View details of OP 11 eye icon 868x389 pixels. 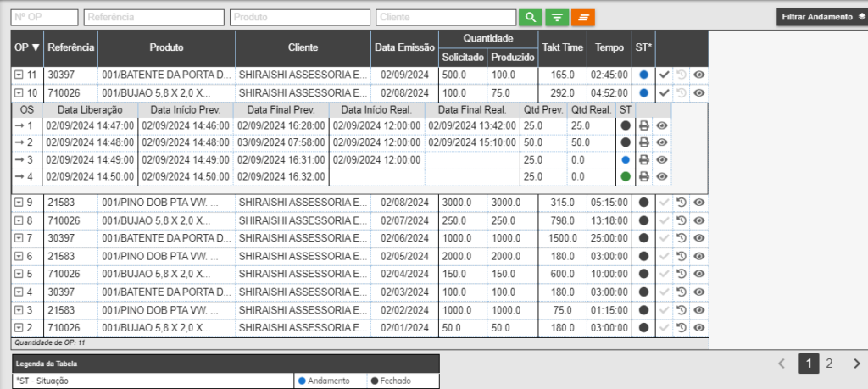point(698,75)
